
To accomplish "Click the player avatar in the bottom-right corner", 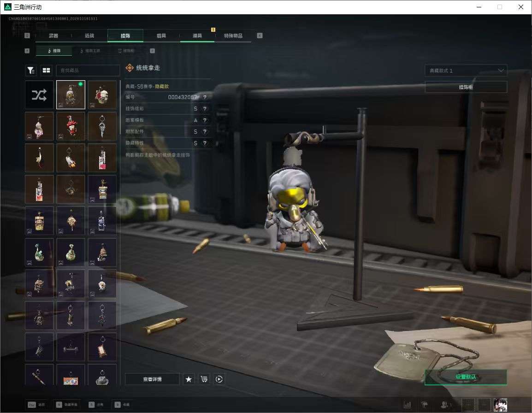I will [501, 405].
